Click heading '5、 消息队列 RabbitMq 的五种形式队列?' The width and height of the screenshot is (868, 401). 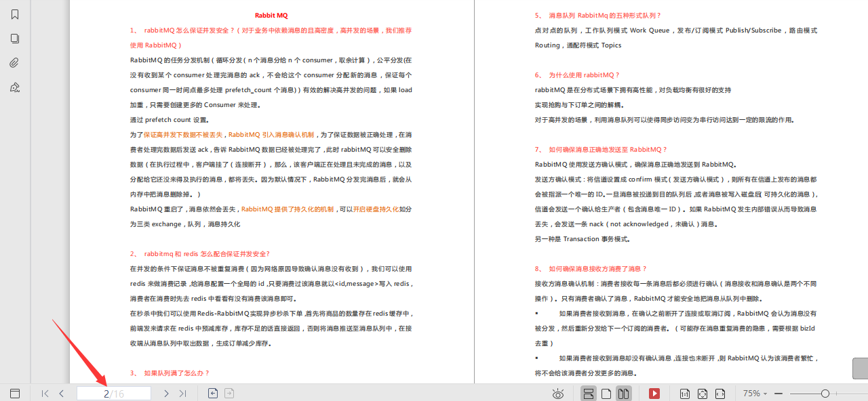598,15
